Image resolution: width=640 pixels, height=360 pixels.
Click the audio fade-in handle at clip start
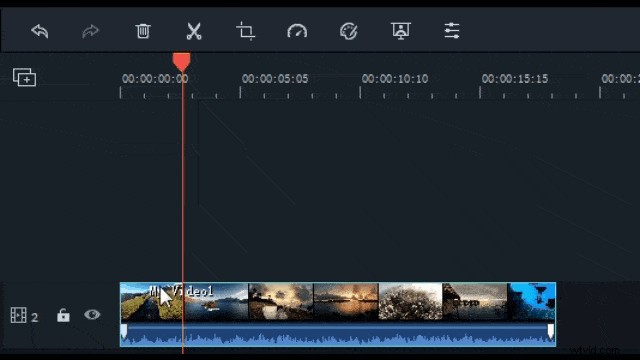click(x=124, y=331)
